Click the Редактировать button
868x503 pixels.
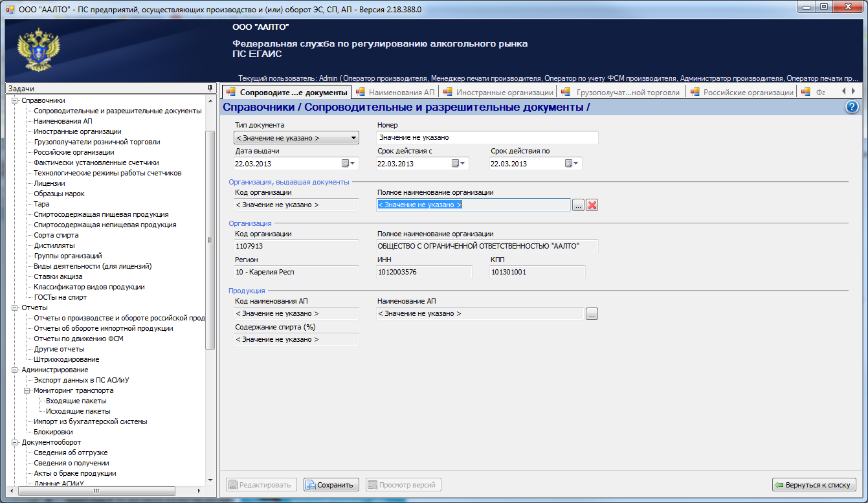(x=262, y=484)
